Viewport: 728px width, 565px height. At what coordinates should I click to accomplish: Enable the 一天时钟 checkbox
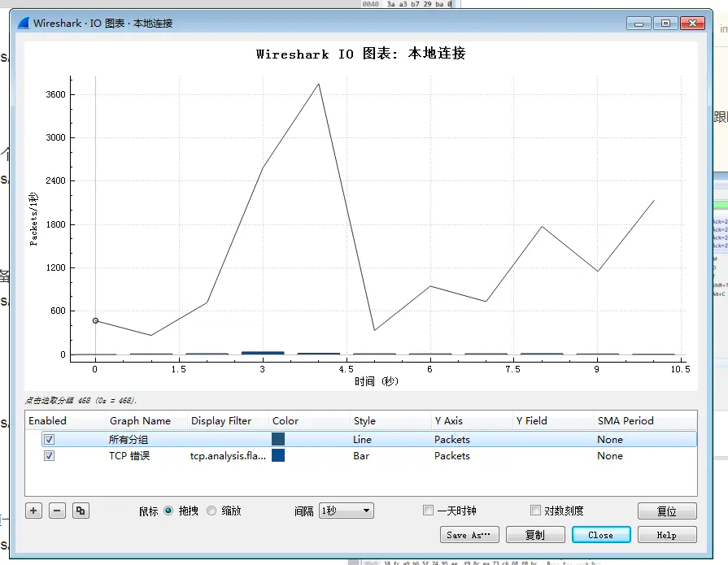click(x=428, y=510)
